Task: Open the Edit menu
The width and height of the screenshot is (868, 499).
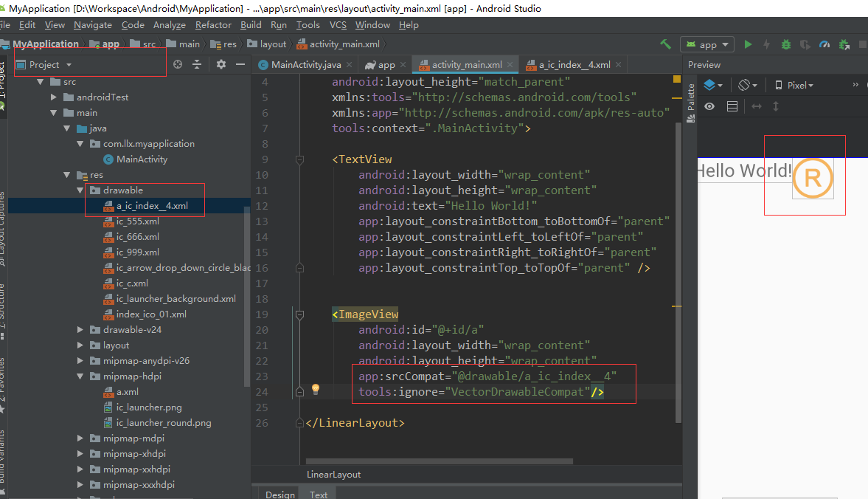Action: coord(27,25)
